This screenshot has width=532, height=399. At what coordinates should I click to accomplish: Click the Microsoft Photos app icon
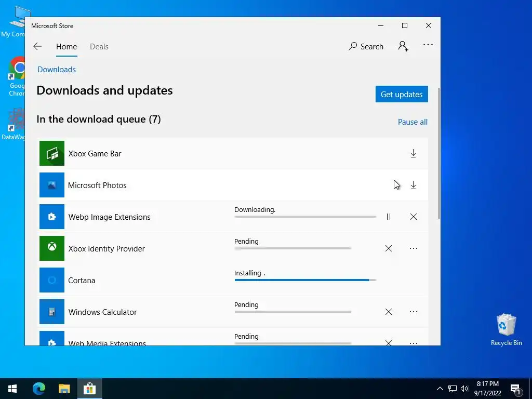click(x=52, y=185)
